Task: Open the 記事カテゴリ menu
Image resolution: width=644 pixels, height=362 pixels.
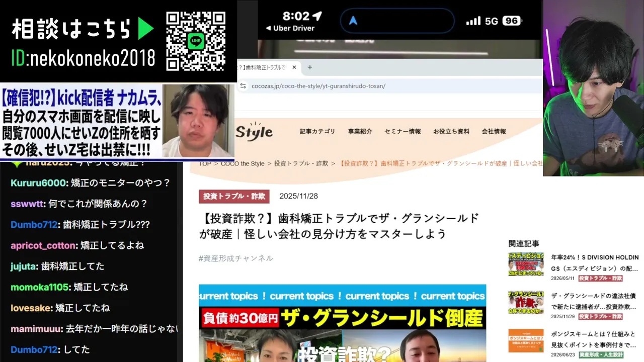Action: tap(317, 131)
